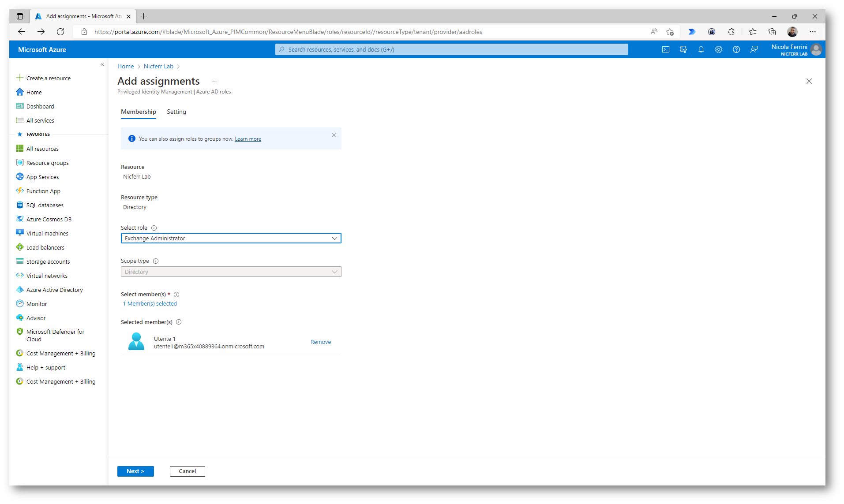The width and height of the screenshot is (844, 504).
Task: Click the chevron after Nicferr Lab breadcrumb
Action: [x=178, y=67]
